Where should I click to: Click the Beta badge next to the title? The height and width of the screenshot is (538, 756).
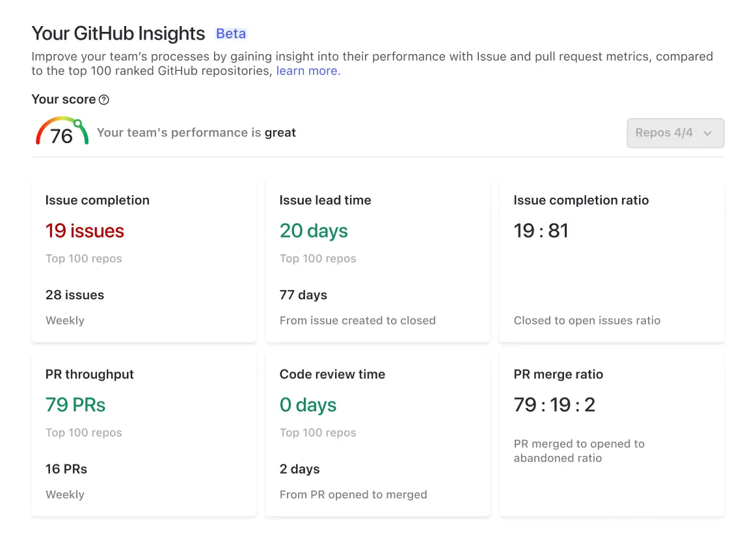231,34
